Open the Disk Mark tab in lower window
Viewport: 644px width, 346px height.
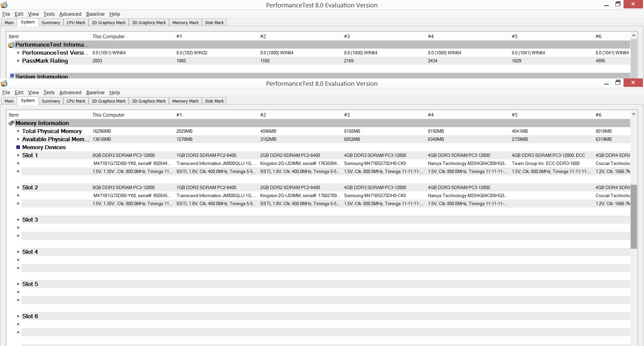click(214, 101)
